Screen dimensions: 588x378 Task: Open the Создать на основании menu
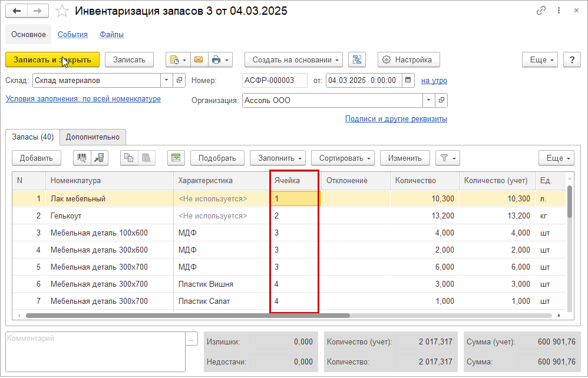pos(293,59)
